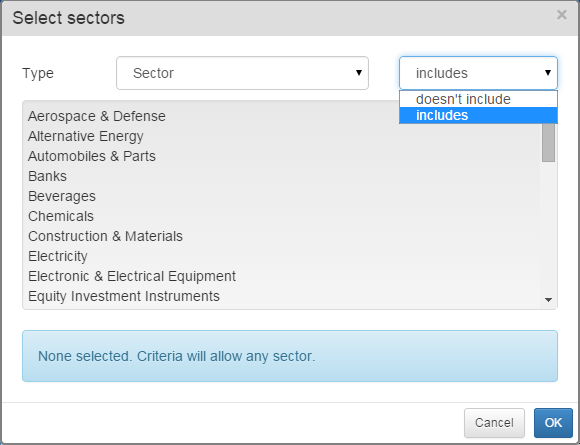580x445 pixels.
Task: Select Electronic & Electrical Equipment sector
Action: [x=132, y=276]
